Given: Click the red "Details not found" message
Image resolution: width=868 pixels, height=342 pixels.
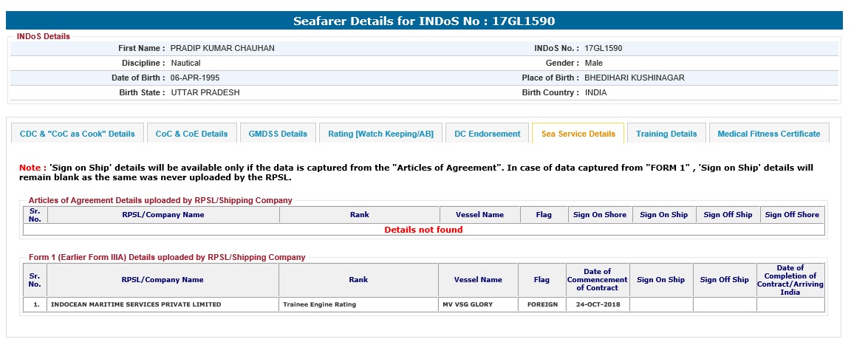Looking at the screenshot, I should (423, 230).
